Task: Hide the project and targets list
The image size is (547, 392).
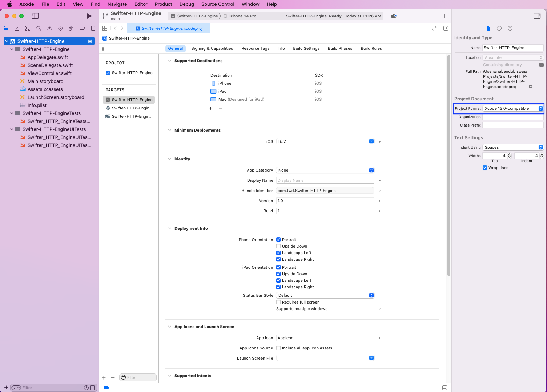Action: 104,49
